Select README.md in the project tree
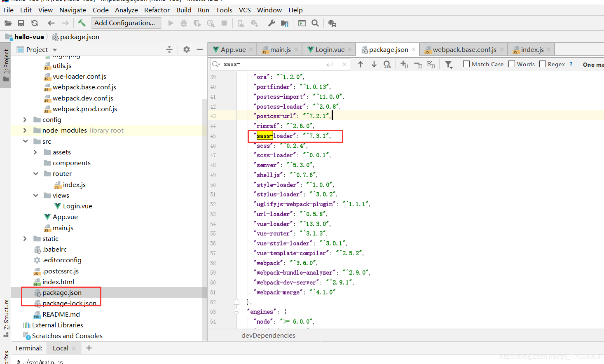 coord(61,314)
